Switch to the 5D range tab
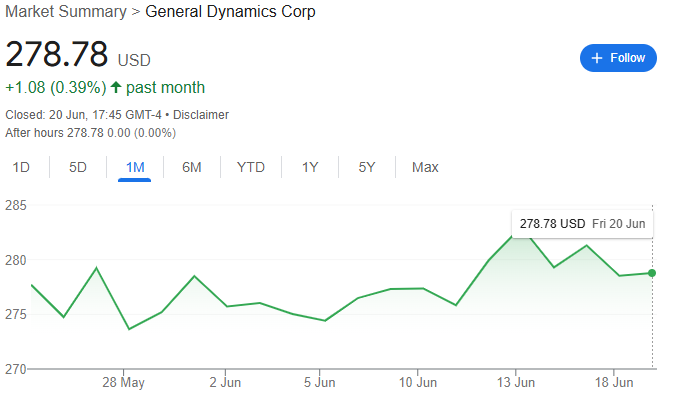The image size is (673, 399). (78, 167)
